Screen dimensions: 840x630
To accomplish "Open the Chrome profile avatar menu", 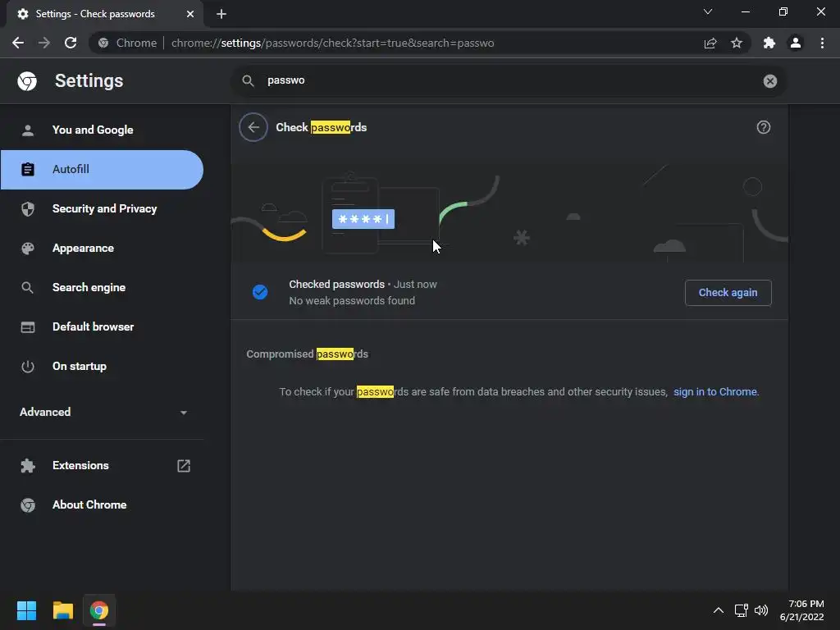I will coord(796,43).
